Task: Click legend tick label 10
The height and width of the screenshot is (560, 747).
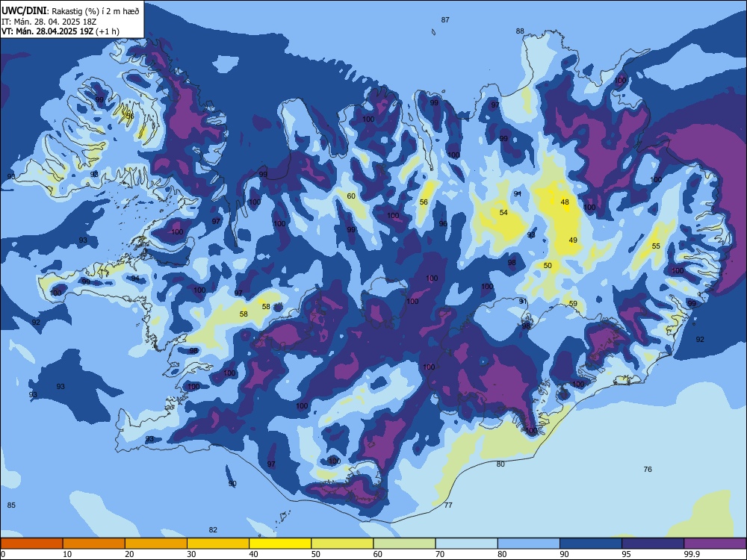Action: pyautogui.click(x=67, y=554)
